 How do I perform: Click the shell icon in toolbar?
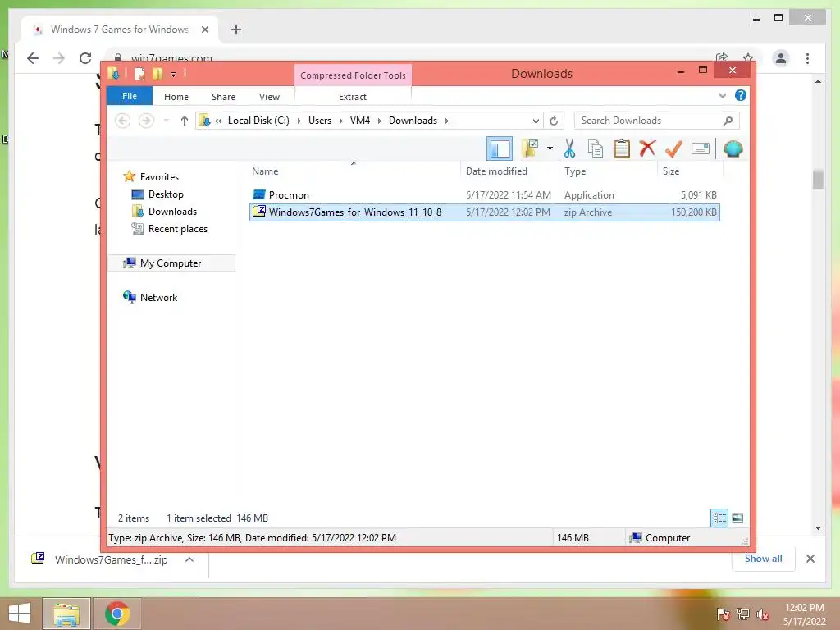coord(733,148)
